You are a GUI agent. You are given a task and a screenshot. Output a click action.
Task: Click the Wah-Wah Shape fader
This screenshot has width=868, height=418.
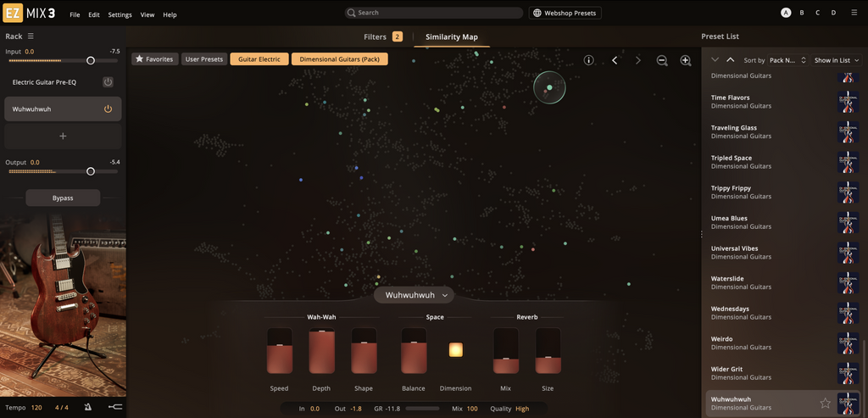[x=364, y=350]
